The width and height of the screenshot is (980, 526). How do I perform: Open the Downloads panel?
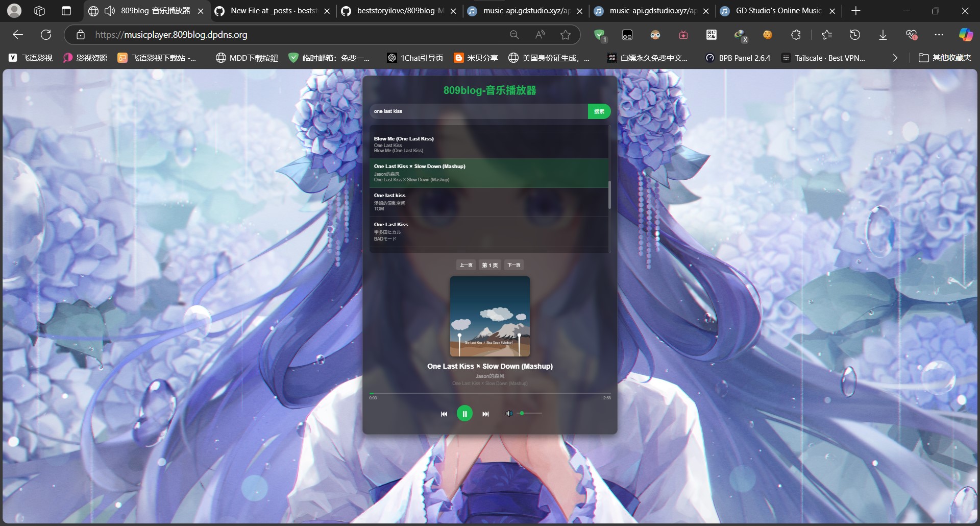click(x=883, y=35)
